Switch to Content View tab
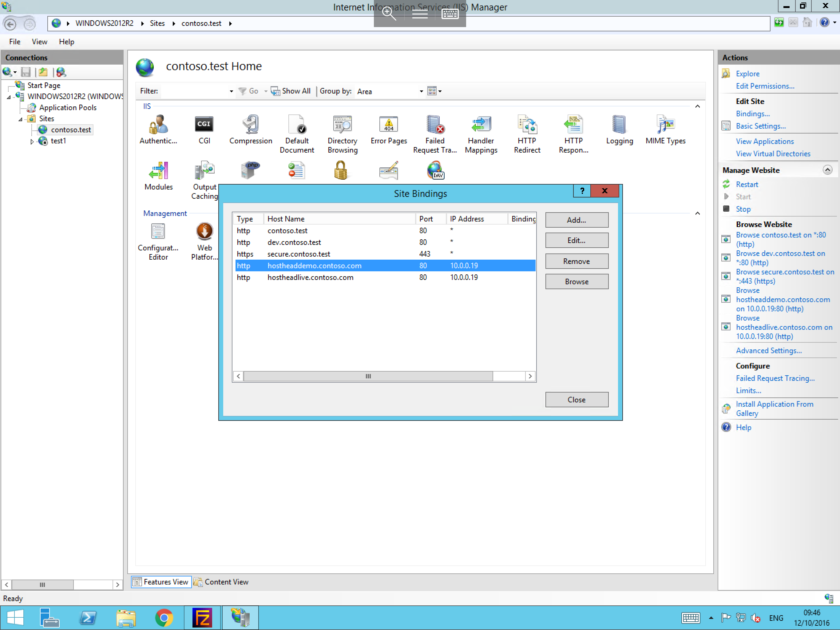 tap(221, 582)
